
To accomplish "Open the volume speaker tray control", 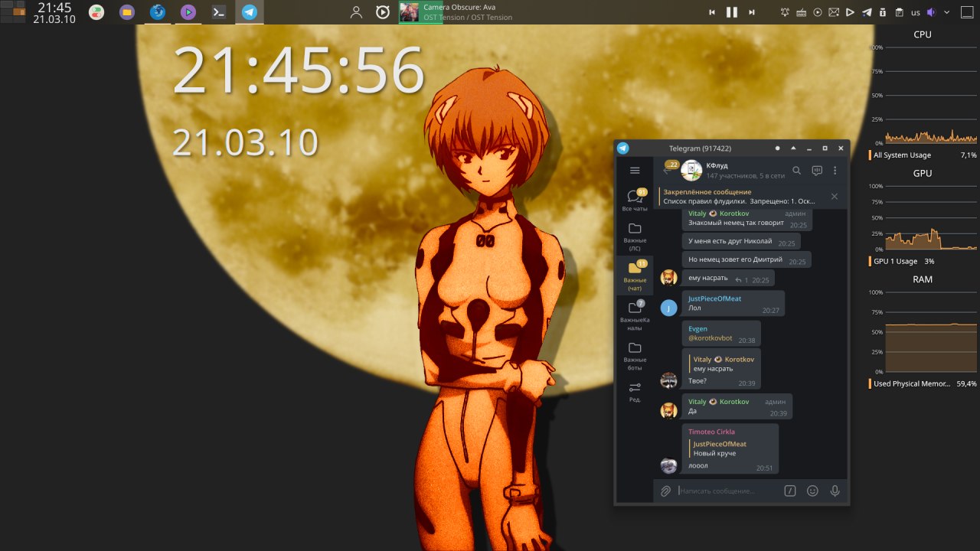I will (x=932, y=12).
